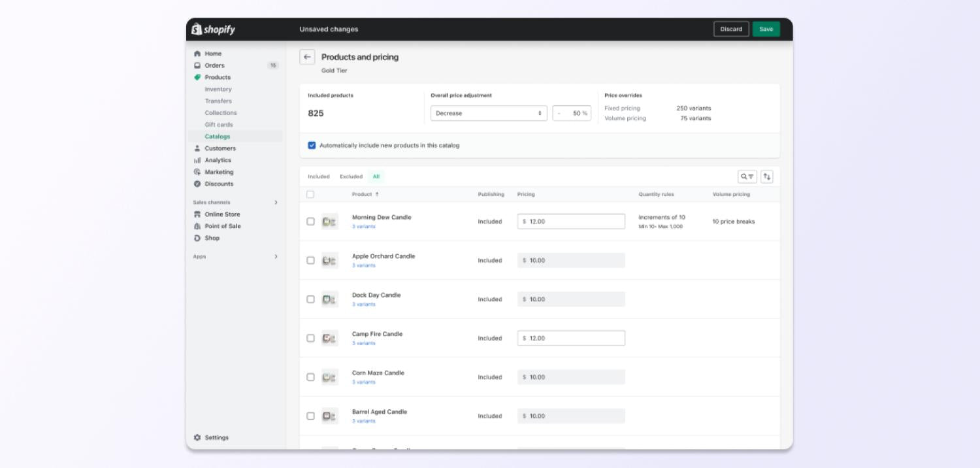Click the sort icon above product list
Image resolution: width=980 pixels, height=468 pixels.
pos(767,176)
